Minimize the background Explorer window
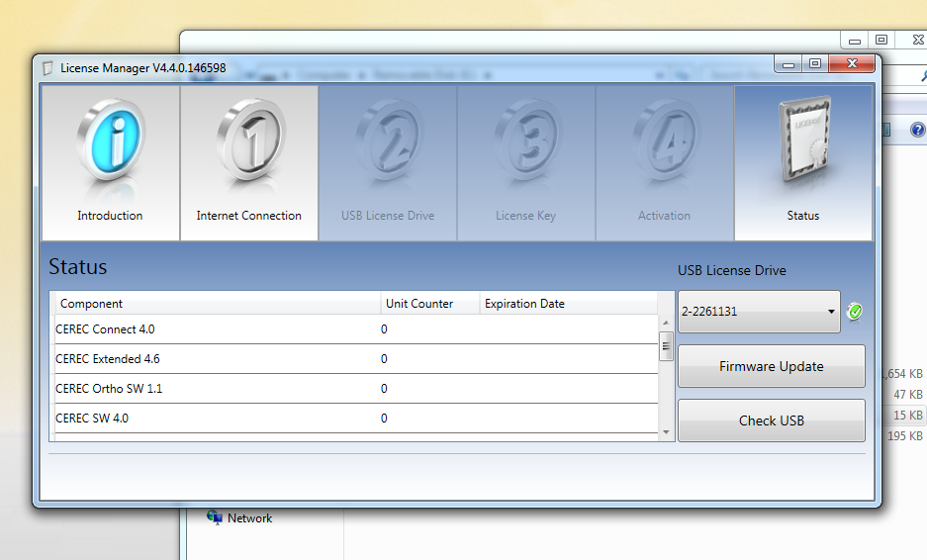The image size is (927, 560). (x=854, y=41)
